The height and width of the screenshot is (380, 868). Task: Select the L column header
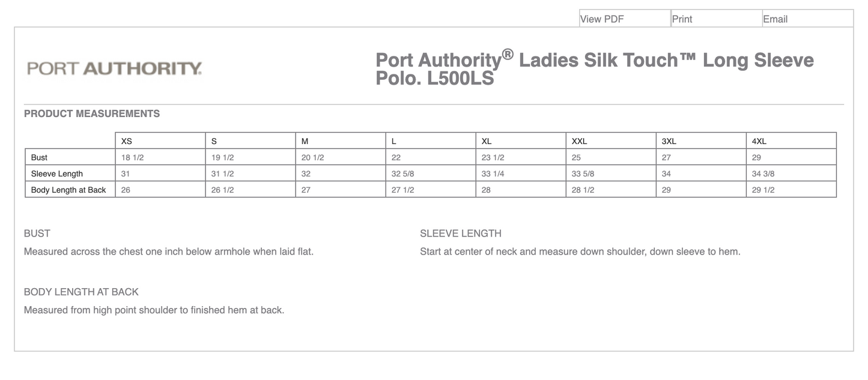393,140
